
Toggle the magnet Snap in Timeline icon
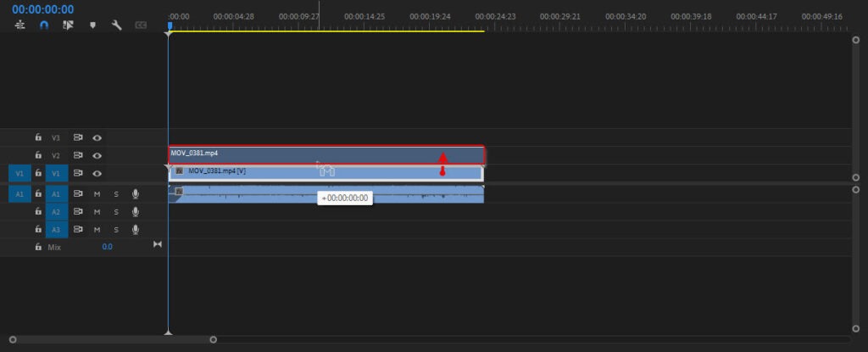pyautogui.click(x=44, y=25)
